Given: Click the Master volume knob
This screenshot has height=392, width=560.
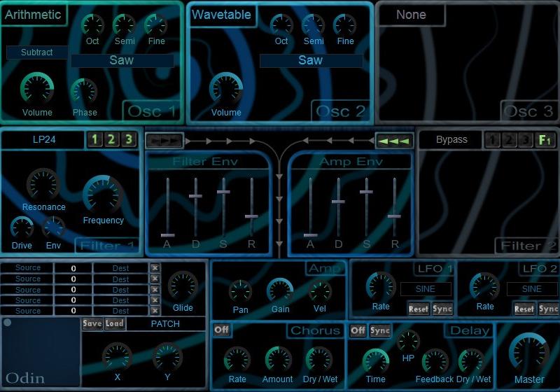Looking at the screenshot, I should pos(528,352).
